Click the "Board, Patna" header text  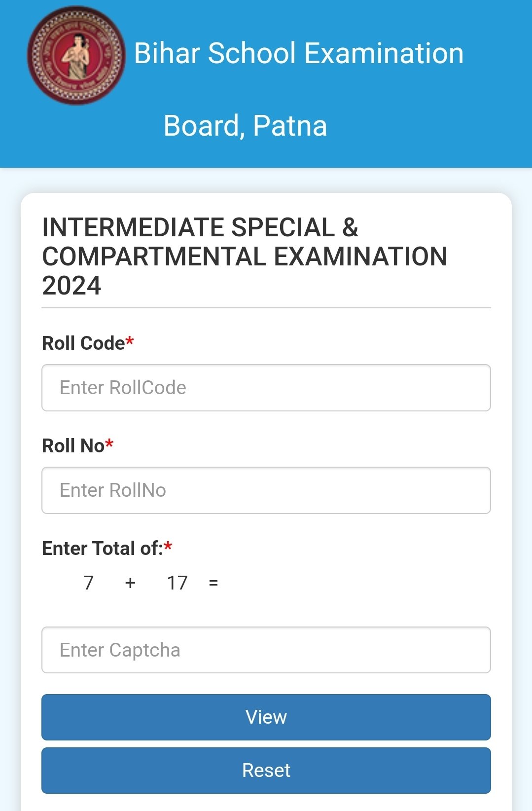click(245, 126)
